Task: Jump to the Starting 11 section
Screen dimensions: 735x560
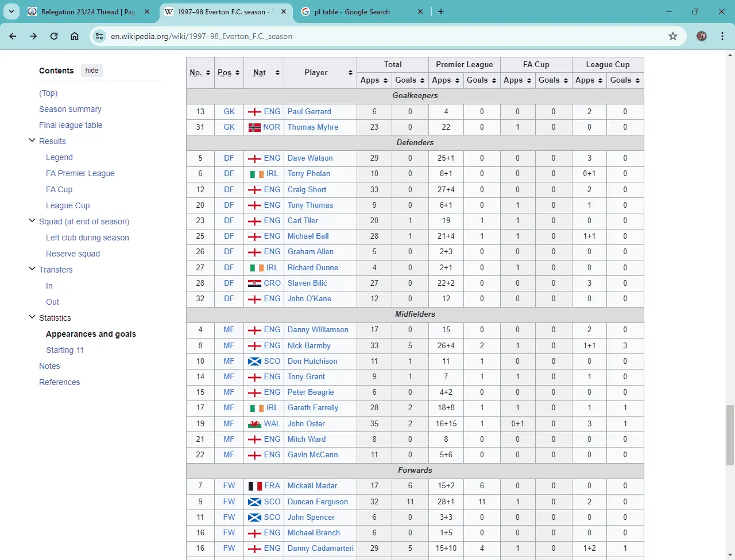Action: (x=65, y=350)
